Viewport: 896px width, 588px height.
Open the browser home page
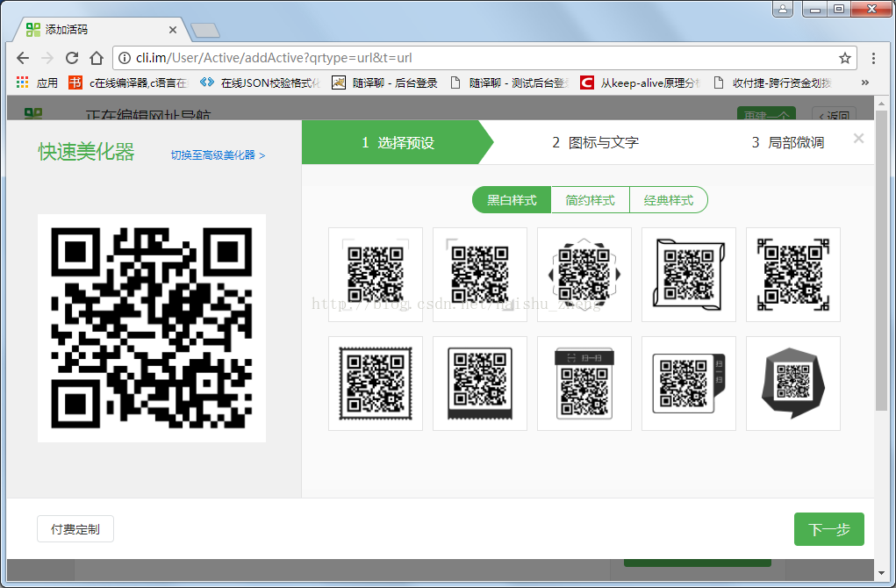pos(97,58)
